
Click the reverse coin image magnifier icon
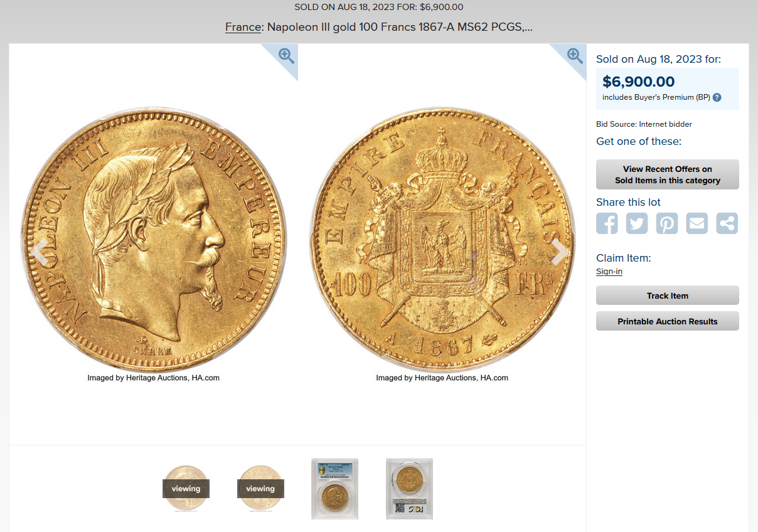(575, 56)
